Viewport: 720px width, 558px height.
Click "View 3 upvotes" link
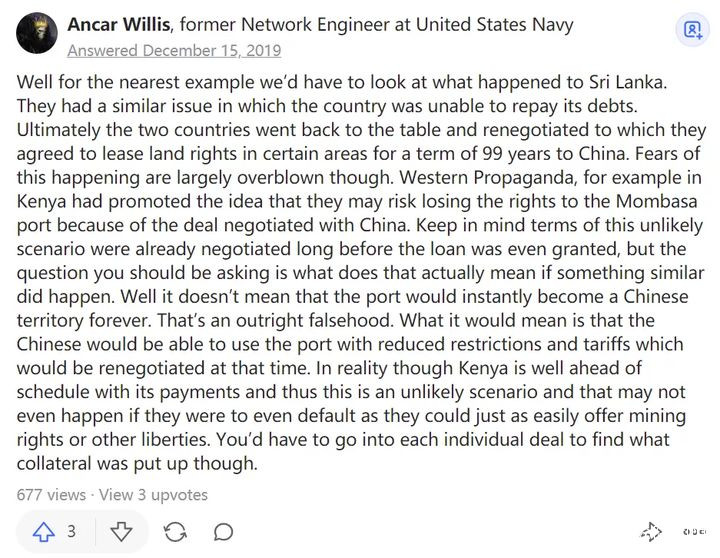[153, 494]
